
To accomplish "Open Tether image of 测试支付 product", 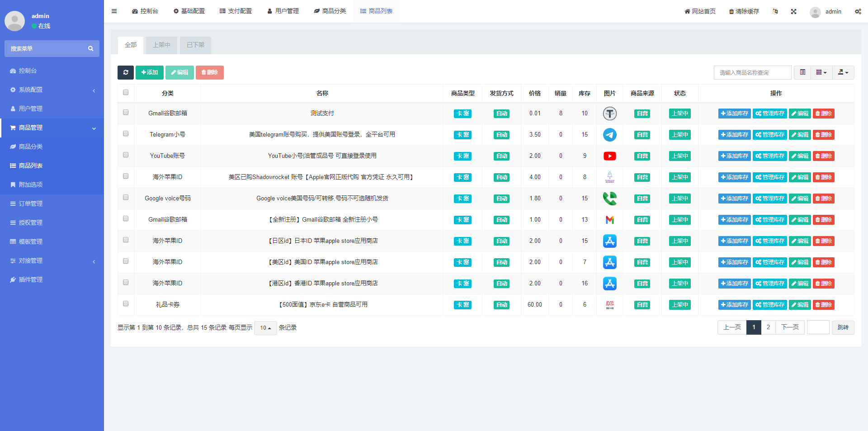I will [609, 114].
